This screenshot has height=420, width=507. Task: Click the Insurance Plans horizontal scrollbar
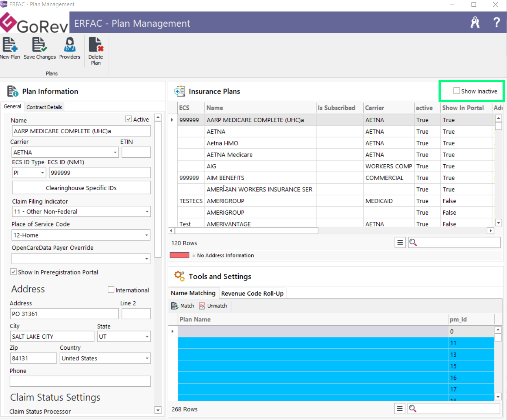331,231
